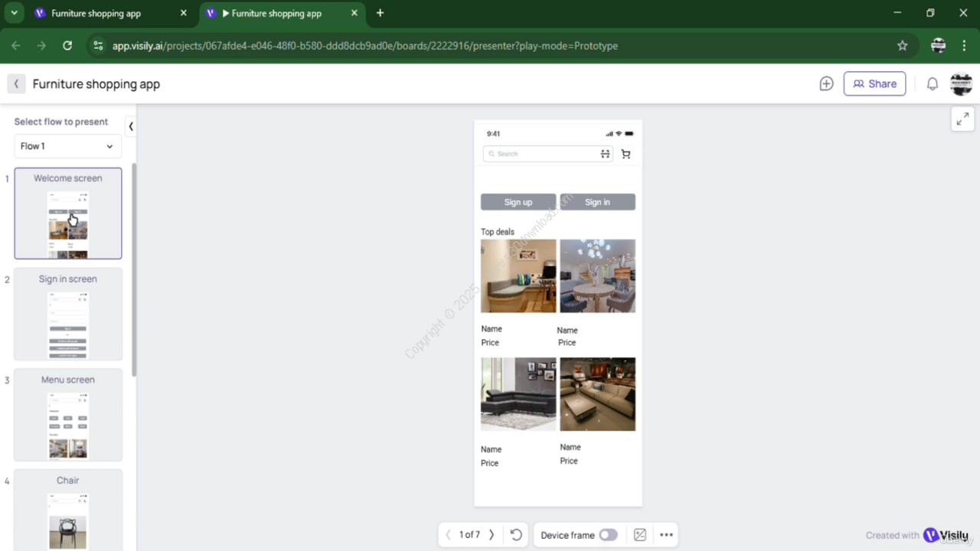Click the back arrow beside project title
Screen dimensions: 980x551
click(16, 84)
